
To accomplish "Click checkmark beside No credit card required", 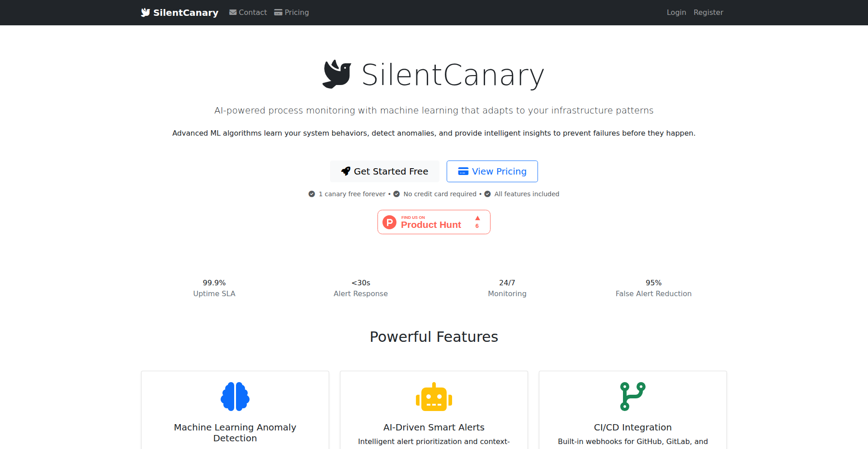I will [x=396, y=194].
